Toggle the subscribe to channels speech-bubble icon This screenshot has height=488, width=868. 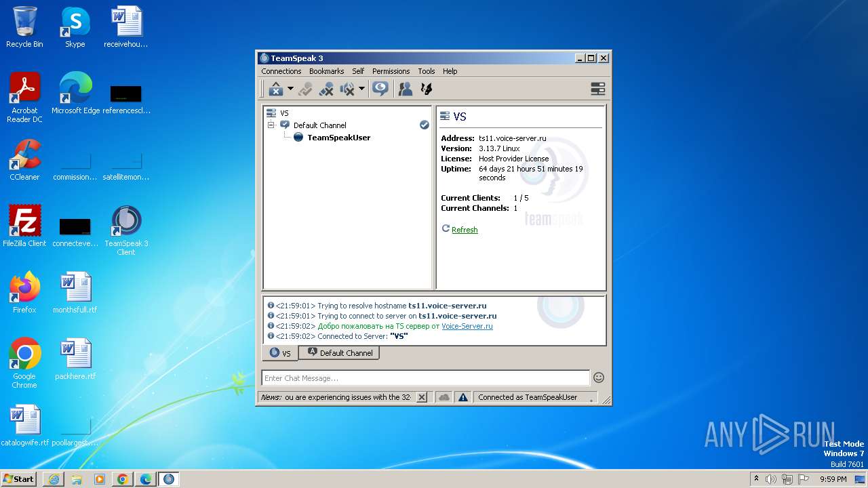(x=380, y=89)
